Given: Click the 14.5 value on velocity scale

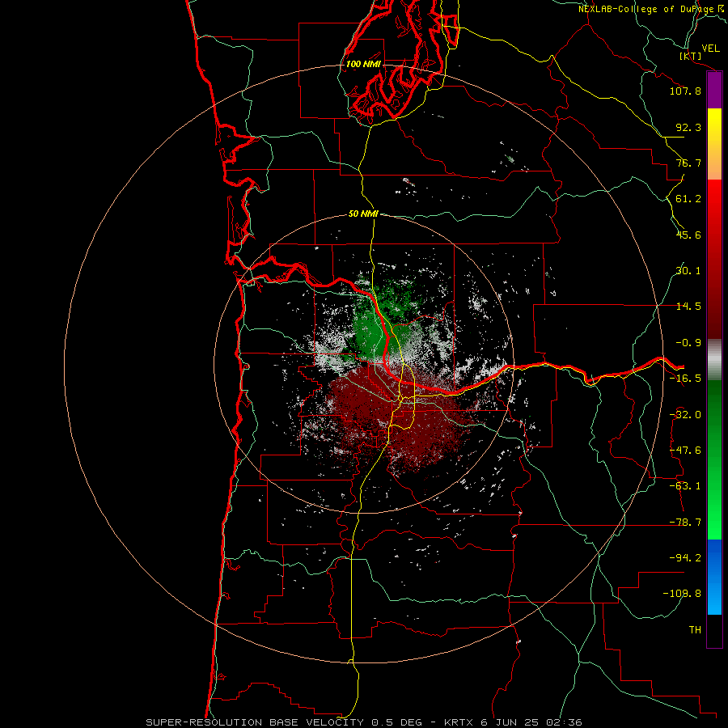Looking at the screenshot, I should point(688,307).
